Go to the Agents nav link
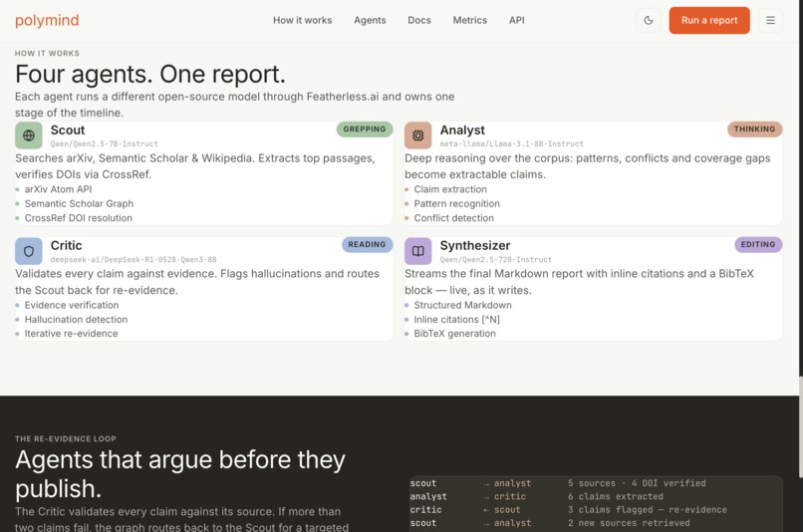 click(370, 21)
